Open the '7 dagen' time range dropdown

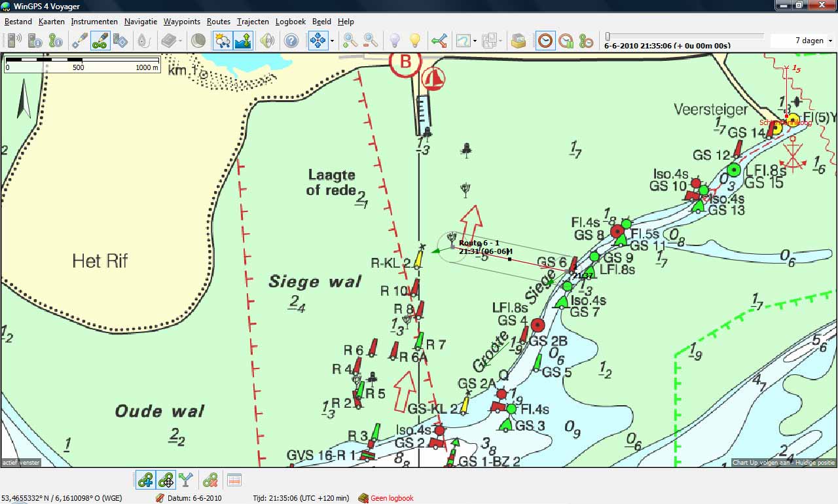tap(830, 41)
